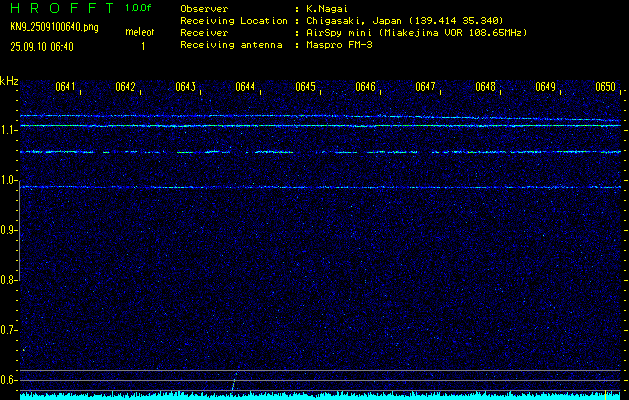This screenshot has height=400, width=629.
Task: Select the file name KN9_2509100640.png
Action: coord(54,27)
